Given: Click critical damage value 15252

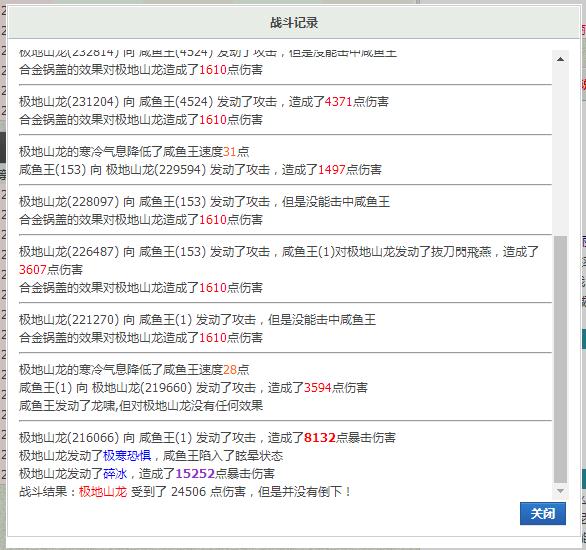Looking at the screenshot, I should coord(195,474).
